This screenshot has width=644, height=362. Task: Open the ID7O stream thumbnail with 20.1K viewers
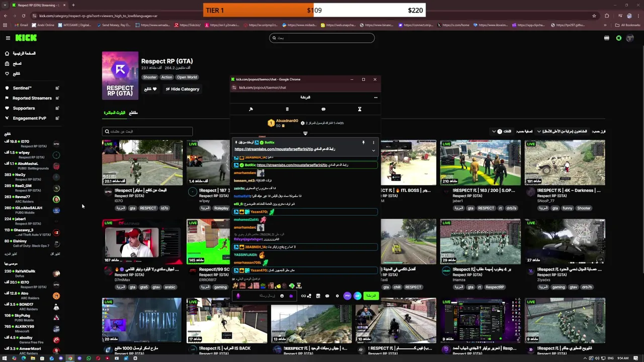142,163
